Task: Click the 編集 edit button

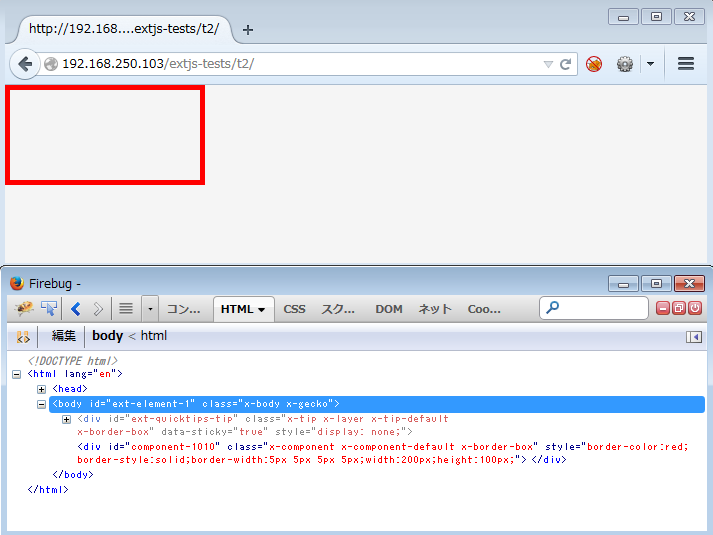Action: (x=63, y=336)
